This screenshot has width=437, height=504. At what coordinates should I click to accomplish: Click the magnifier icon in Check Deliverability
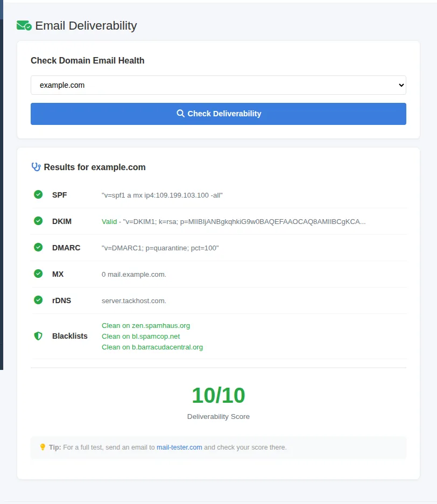click(181, 114)
